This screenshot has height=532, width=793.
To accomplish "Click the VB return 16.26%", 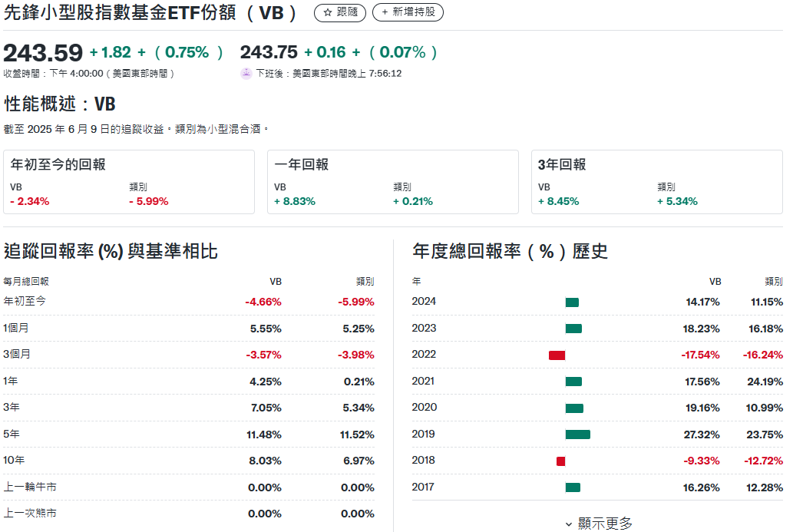I will click(702, 488).
